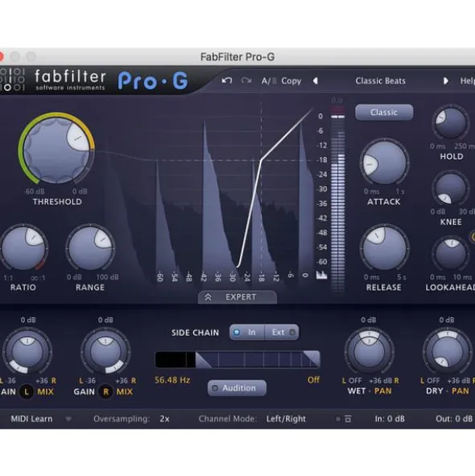Click the Range knob

coord(90,248)
